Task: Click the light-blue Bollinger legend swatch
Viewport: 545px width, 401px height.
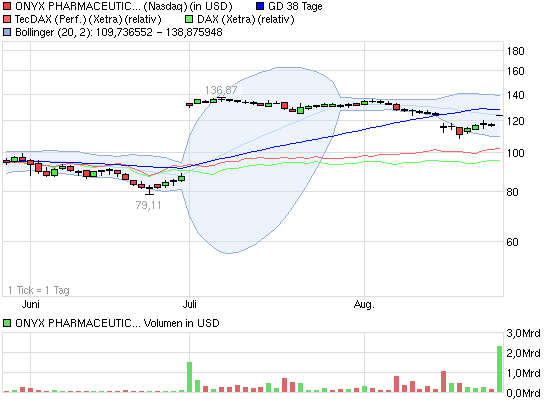Action: tap(7, 32)
